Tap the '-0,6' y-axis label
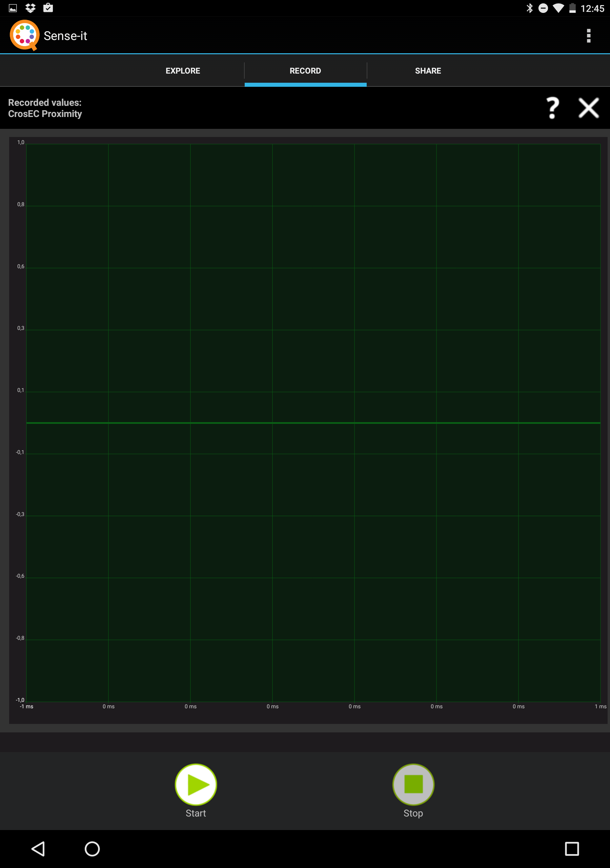The height and width of the screenshot is (868, 610). pyautogui.click(x=20, y=576)
